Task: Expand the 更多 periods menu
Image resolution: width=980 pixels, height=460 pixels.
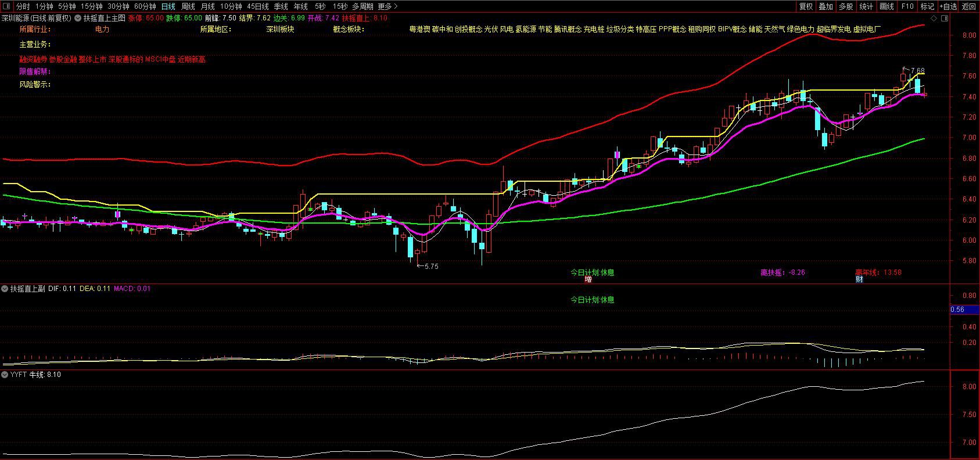Action: coord(387,6)
